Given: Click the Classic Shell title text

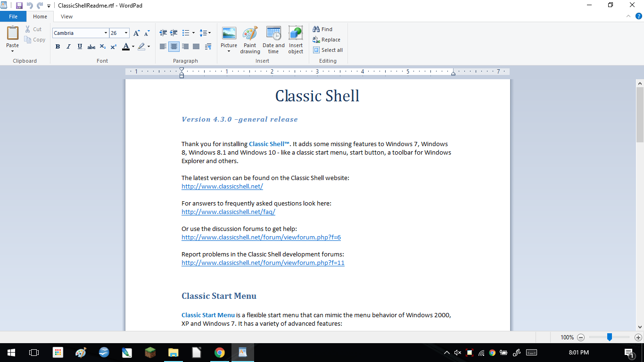Looking at the screenshot, I should point(317,96).
